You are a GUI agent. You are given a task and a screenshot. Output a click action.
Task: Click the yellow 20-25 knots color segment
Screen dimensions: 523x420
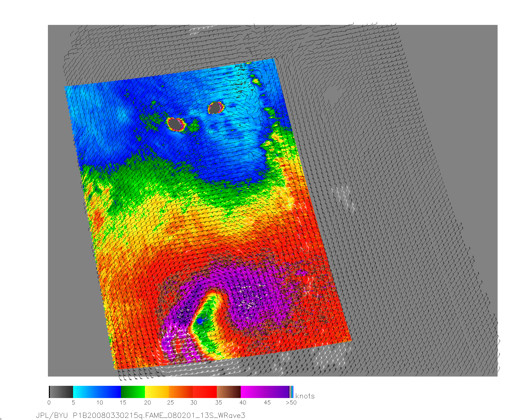pyautogui.click(x=157, y=392)
